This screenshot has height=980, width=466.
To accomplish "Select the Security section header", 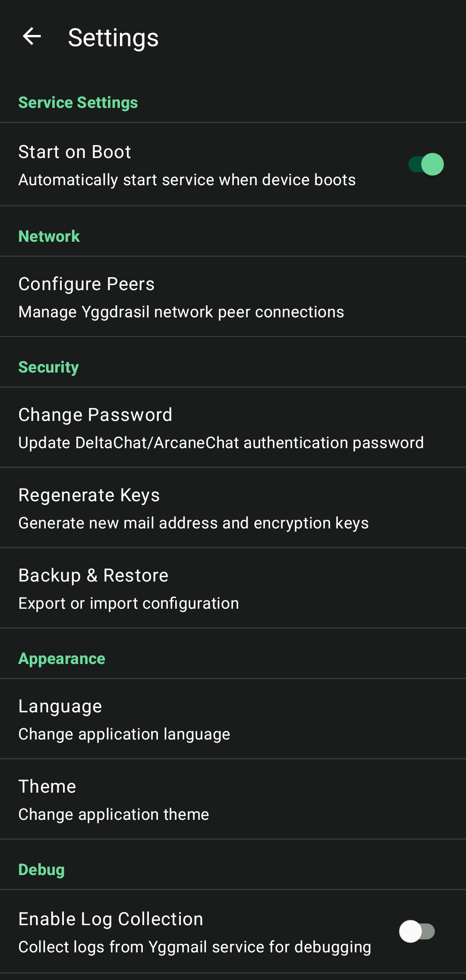I will (x=48, y=367).
